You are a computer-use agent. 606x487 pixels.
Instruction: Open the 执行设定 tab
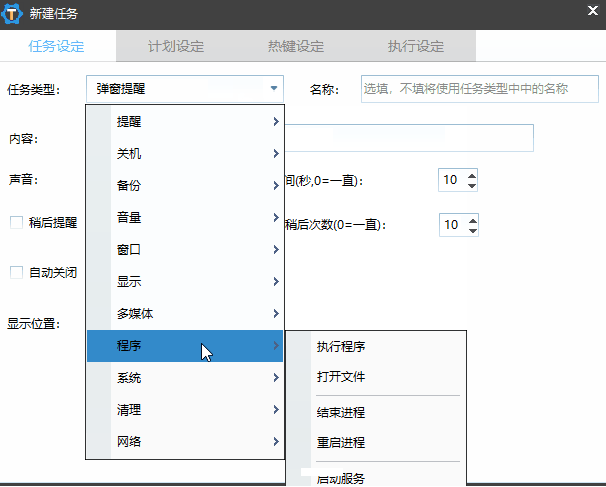click(x=416, y=46)
